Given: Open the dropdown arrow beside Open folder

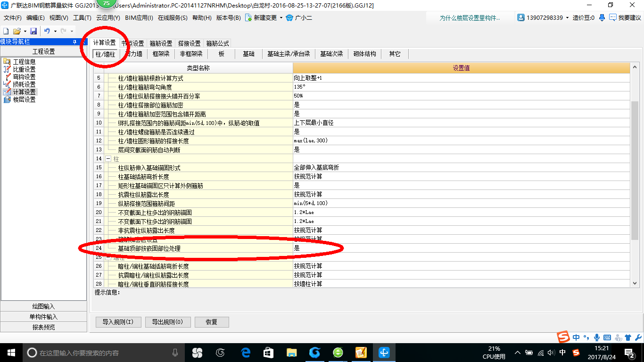Looking at the screenshot, I should 25,31.
